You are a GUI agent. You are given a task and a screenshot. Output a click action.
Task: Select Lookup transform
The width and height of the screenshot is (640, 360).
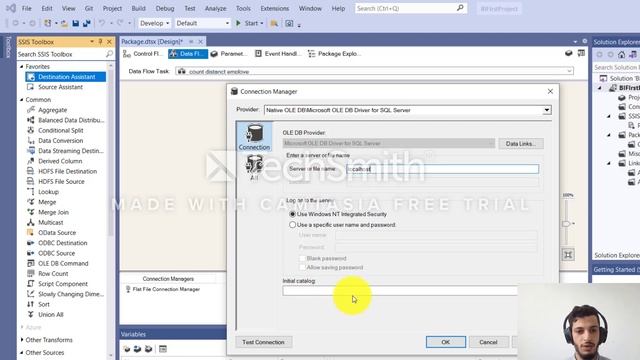tap(48, 192)
